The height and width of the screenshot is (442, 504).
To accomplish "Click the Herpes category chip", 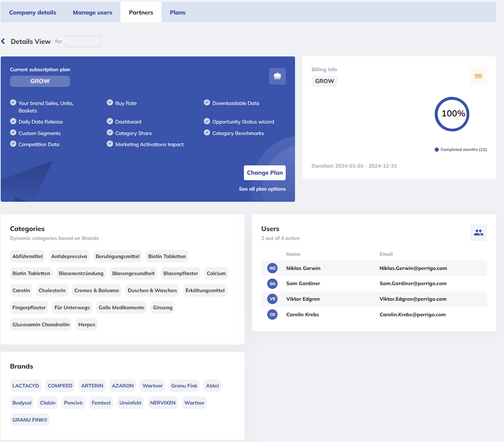I will point(87,325).
